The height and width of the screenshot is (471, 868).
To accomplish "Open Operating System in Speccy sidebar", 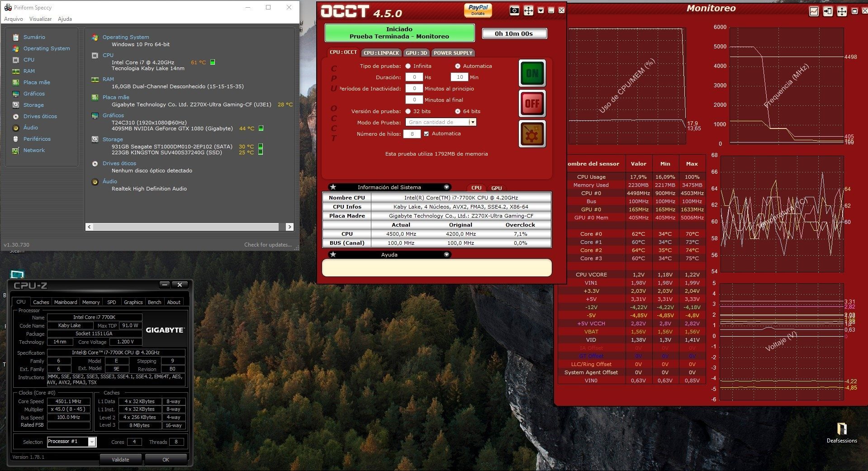I will click(x=47, y=48).
